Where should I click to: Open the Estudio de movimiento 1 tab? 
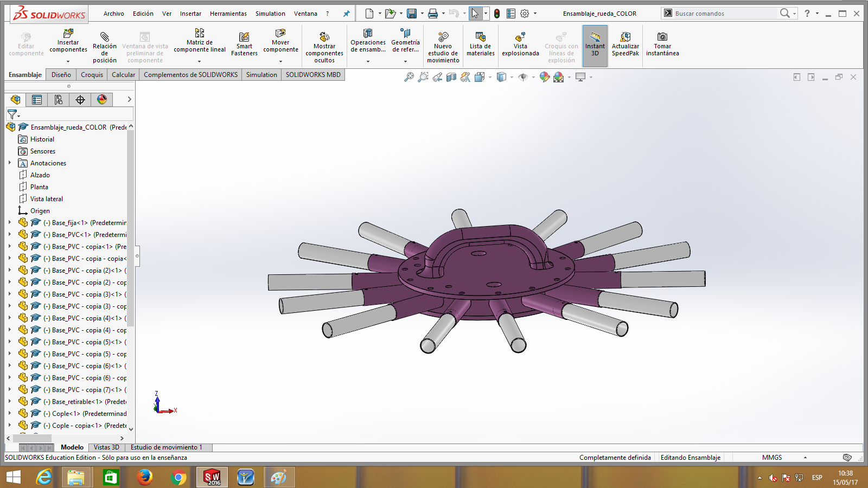click(x=166, y=447)
